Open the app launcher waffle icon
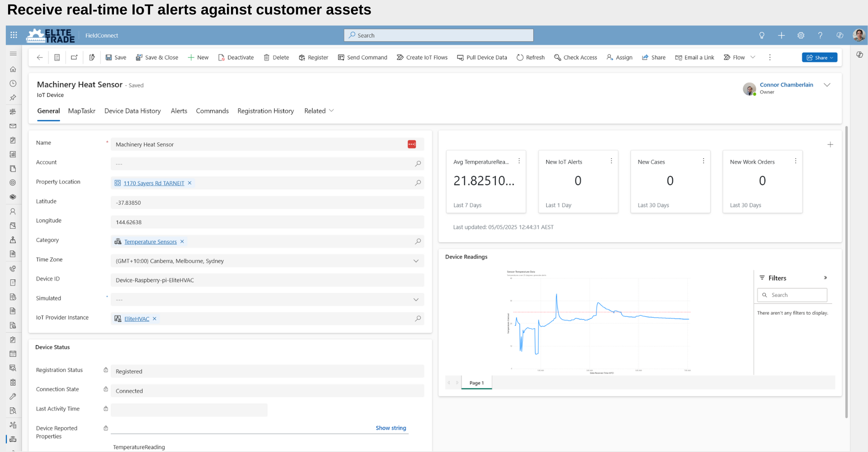868x452 pixels. click(14, 35)
